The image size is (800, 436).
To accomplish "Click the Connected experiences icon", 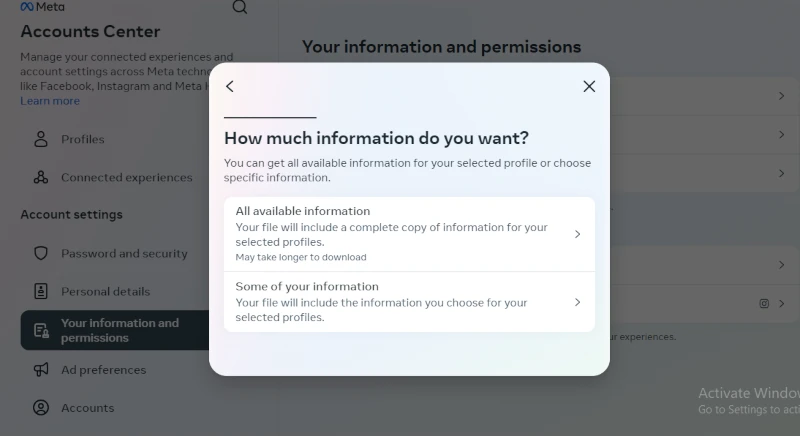I will coord(41,177).
